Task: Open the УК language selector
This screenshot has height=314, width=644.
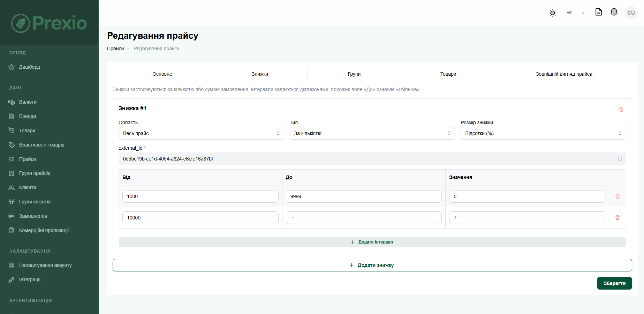Action: (x=575, y=13)
